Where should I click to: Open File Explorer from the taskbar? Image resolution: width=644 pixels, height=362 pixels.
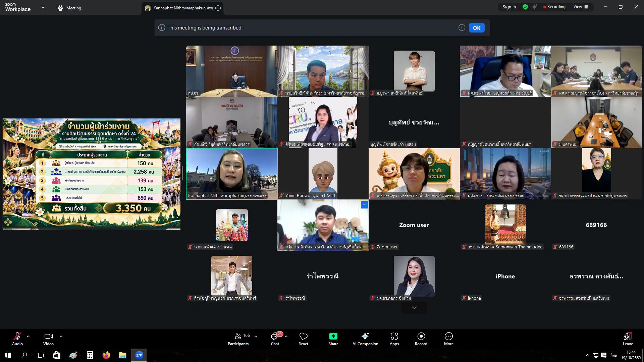pyautogui.click(x=122, y=355)
